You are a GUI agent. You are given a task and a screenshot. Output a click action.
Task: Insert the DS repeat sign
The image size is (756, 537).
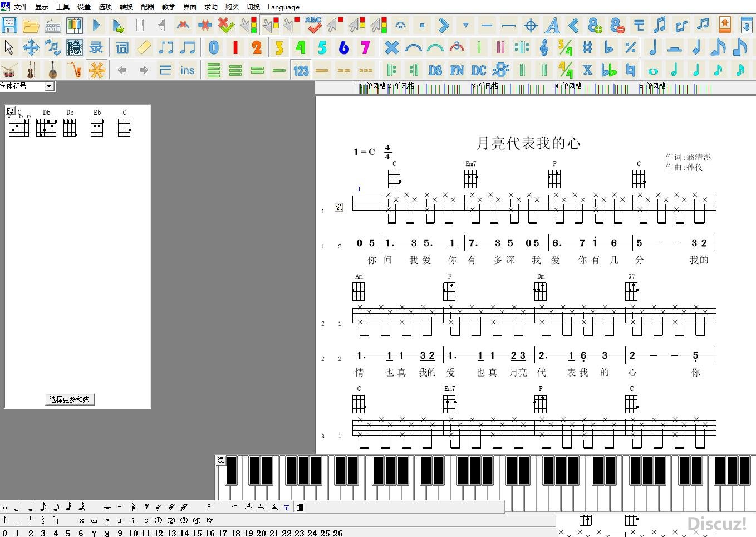pos(435,70)
